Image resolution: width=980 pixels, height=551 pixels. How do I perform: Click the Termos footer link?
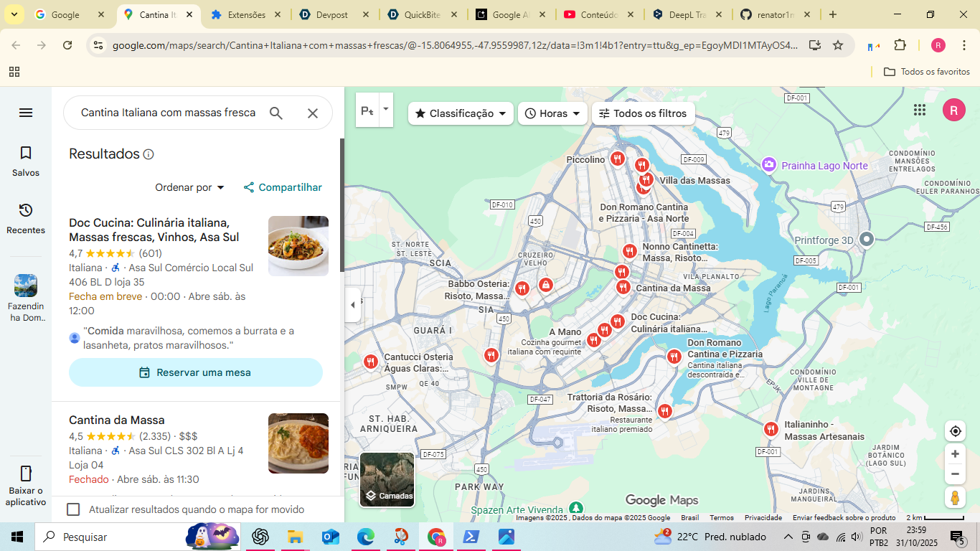coord(722,518)
